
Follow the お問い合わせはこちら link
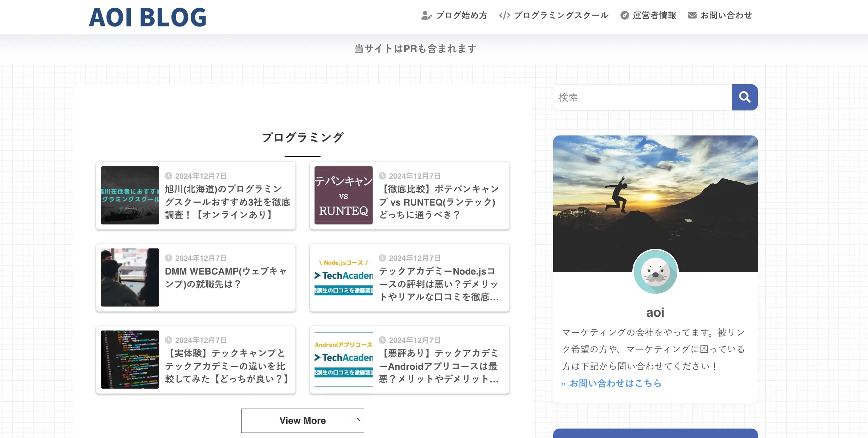pyautogui.click(x=615, y=383)
